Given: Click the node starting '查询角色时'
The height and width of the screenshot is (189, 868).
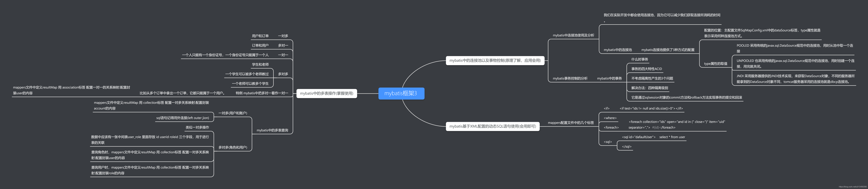Looking at the screenshot, I should pos(150,155).
